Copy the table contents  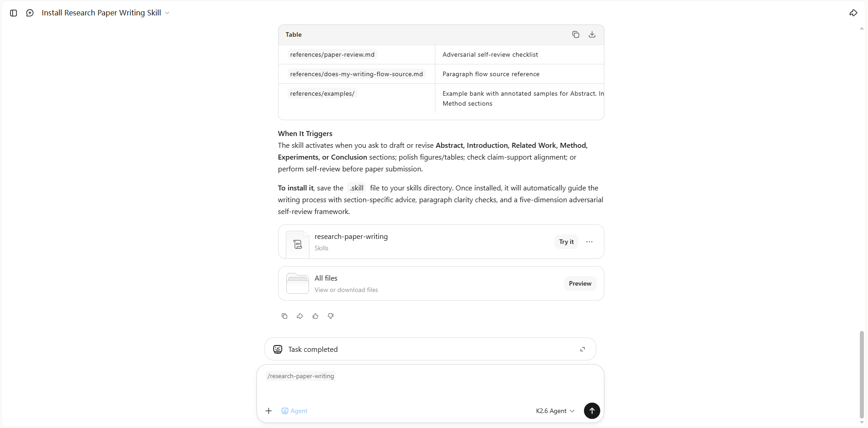576,34
